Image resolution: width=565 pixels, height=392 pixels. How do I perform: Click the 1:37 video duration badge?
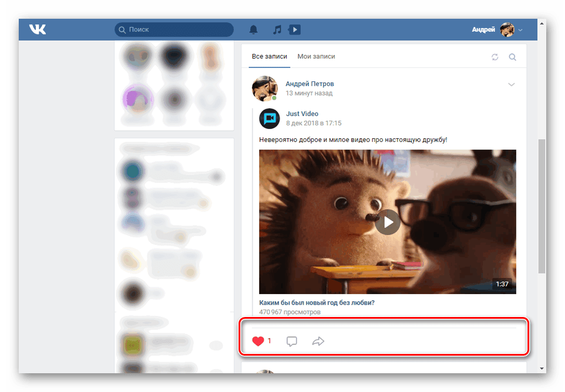[x=502, y=284]
